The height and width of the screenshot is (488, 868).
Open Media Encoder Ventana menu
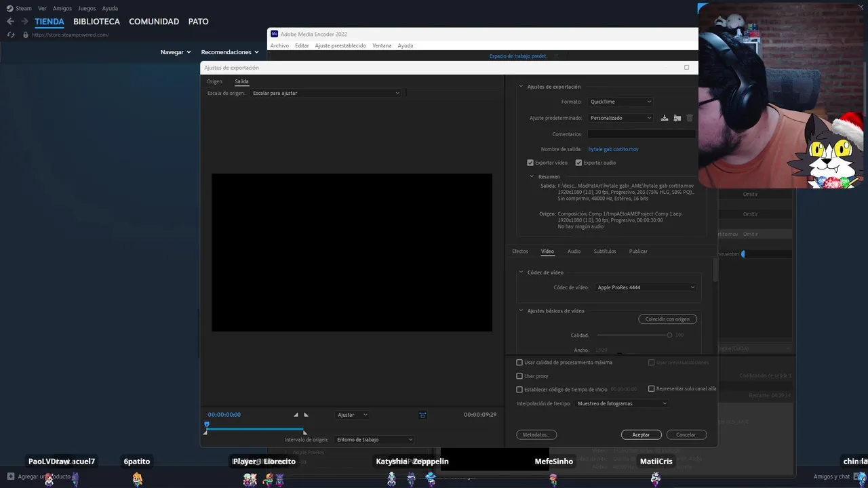click(382, 45)
